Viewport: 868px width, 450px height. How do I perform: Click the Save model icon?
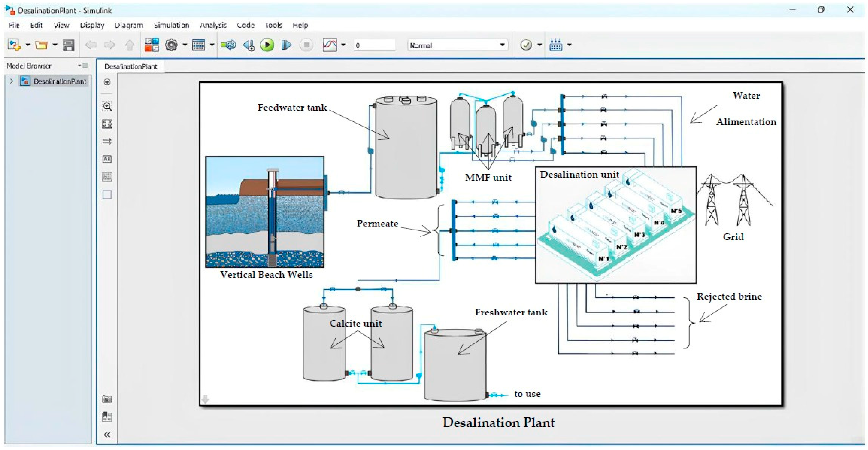point(68,45)
